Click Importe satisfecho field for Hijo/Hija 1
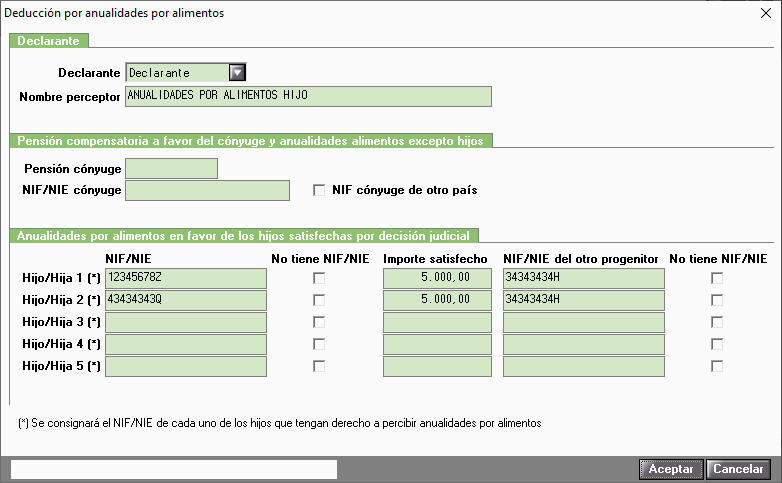The image size is (782, 483). tap(437, 278)
